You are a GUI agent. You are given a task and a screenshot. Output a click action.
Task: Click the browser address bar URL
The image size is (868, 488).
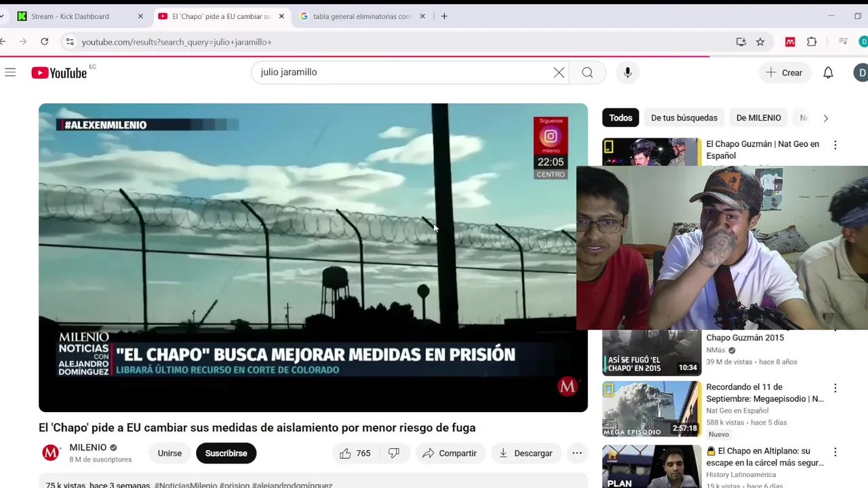click(x=176, y=42)
